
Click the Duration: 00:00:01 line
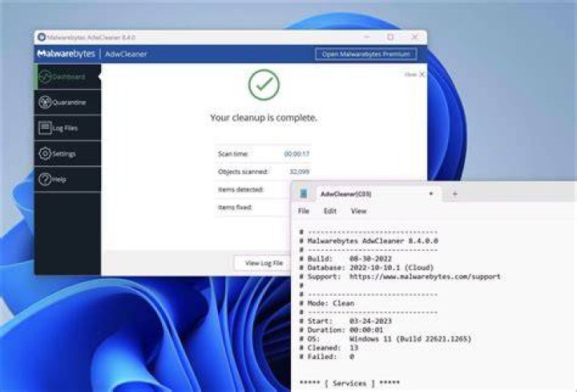pos(341,329)
